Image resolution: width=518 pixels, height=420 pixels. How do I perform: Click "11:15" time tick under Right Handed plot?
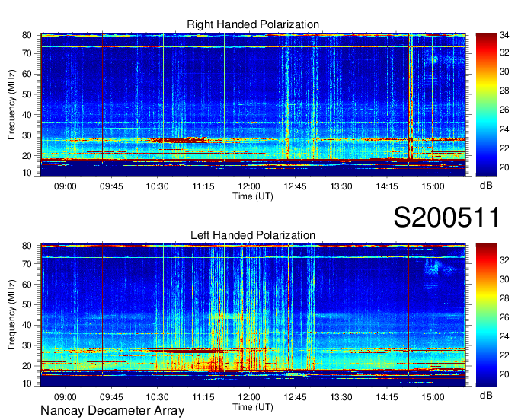tap(203, 186)
